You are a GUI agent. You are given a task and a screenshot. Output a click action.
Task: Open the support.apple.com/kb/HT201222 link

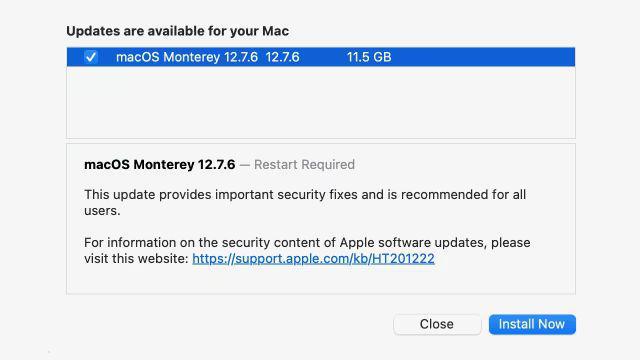tap(313, 258)
